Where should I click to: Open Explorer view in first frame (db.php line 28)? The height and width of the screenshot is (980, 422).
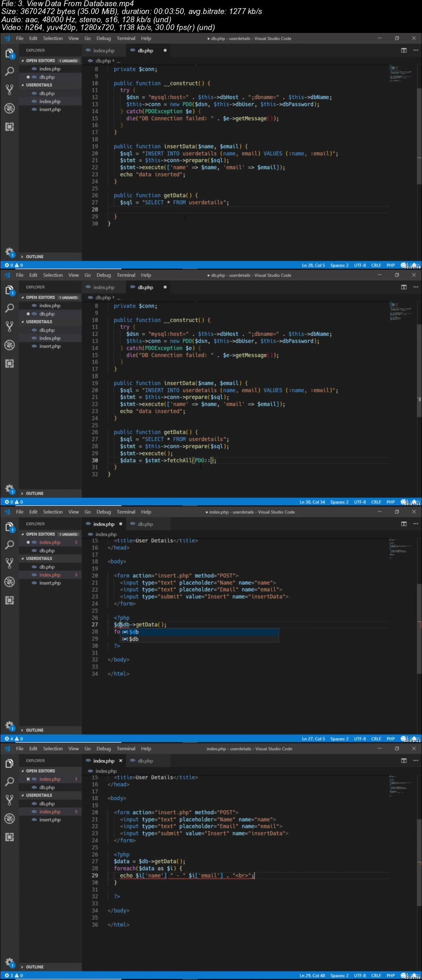[9, 54]
